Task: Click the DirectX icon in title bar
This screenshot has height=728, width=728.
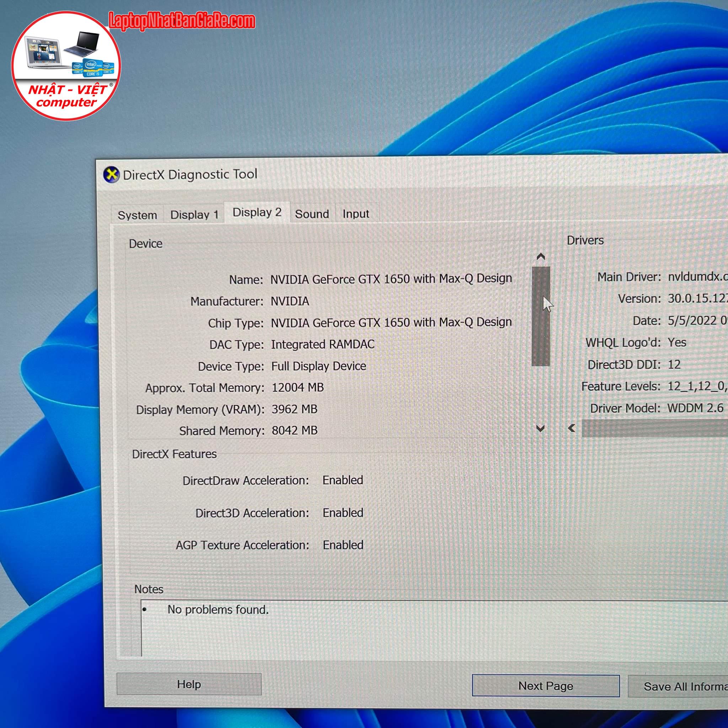Action: click(x=111, y=175)
